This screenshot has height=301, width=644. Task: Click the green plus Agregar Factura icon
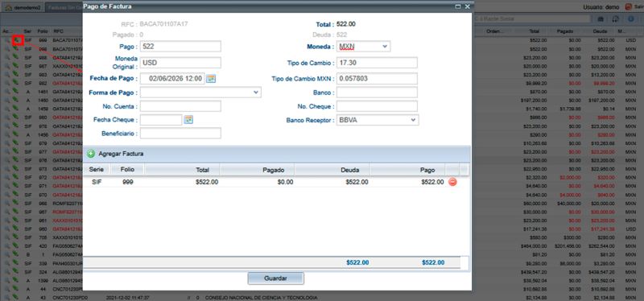tap(91, 154)
